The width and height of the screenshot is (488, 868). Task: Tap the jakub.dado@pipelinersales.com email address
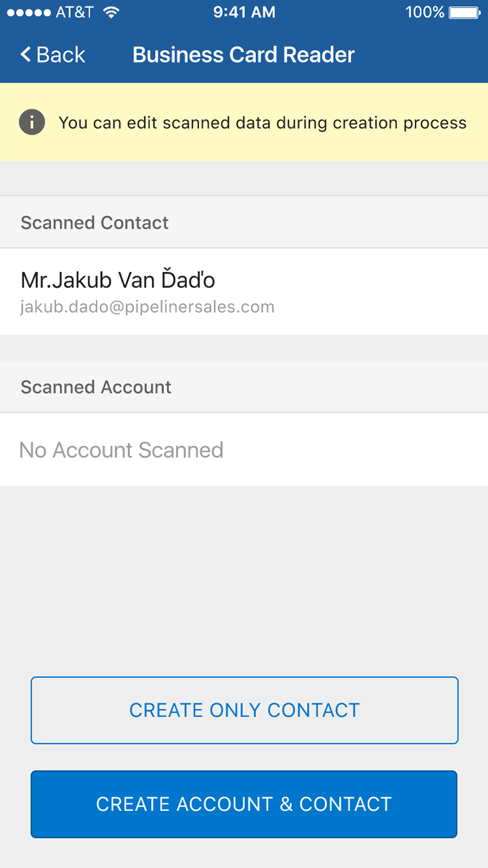(x=147, y=307)
